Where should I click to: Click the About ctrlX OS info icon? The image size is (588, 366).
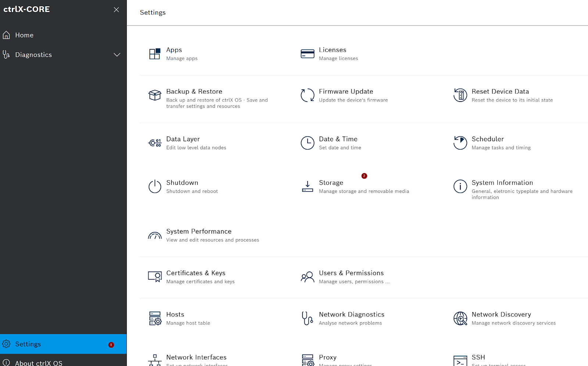click(6, 363)
